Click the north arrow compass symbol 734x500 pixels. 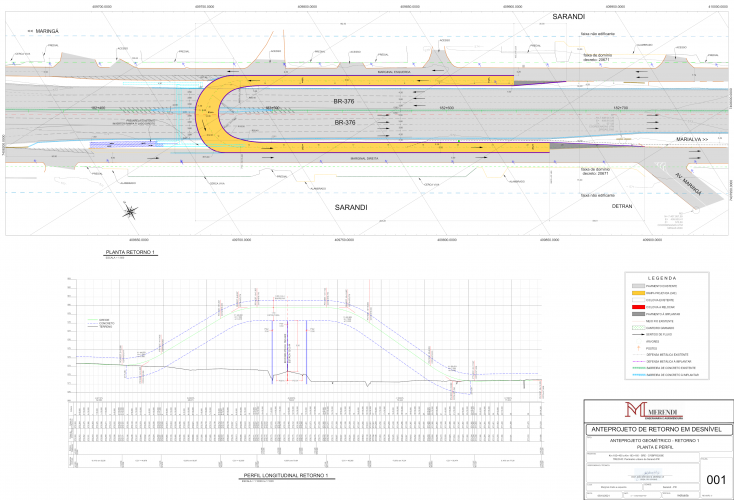pos(130,210)
